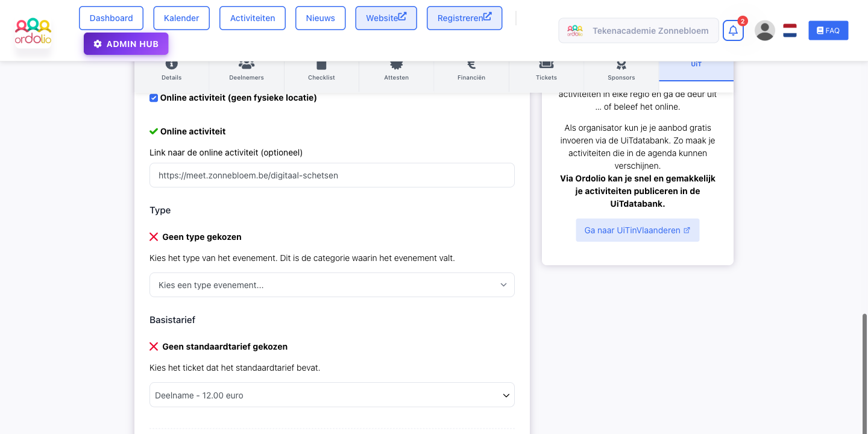Open the notifications bell icon
The height and width of the screenshot is (434, 868).
[733, 30]
